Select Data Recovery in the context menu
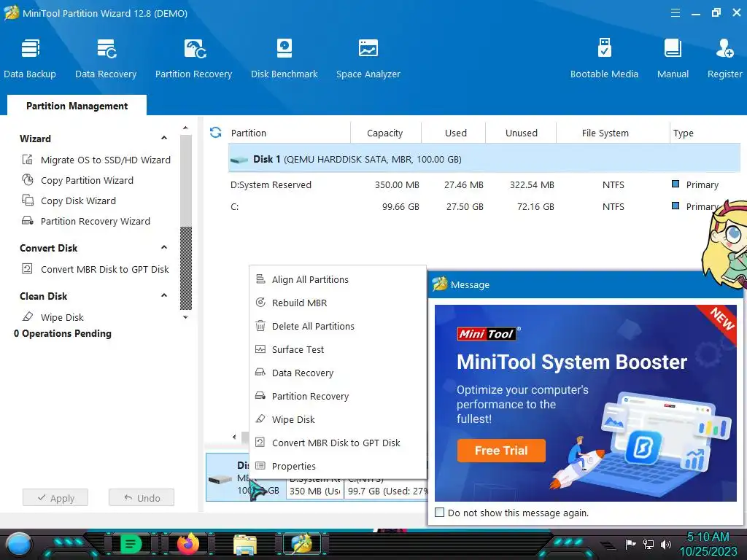This screenshot has height=560, width=747. pos(337,373)
